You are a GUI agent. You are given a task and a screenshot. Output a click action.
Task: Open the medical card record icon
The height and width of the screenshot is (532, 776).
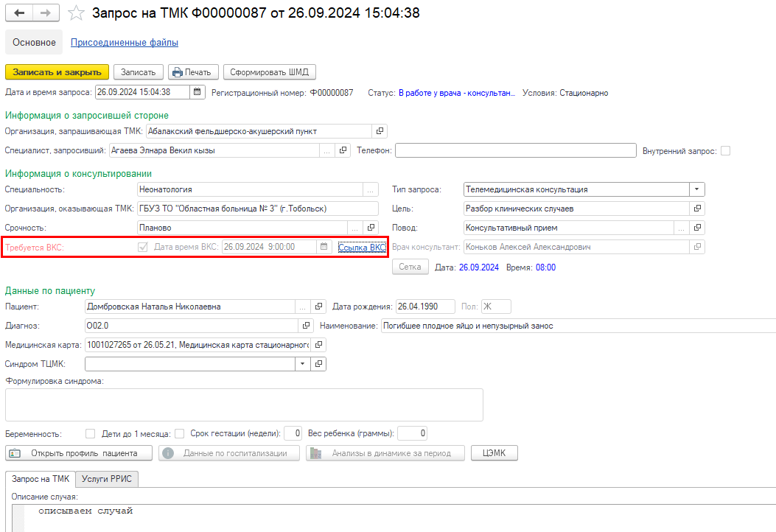(x=318, y=344)
